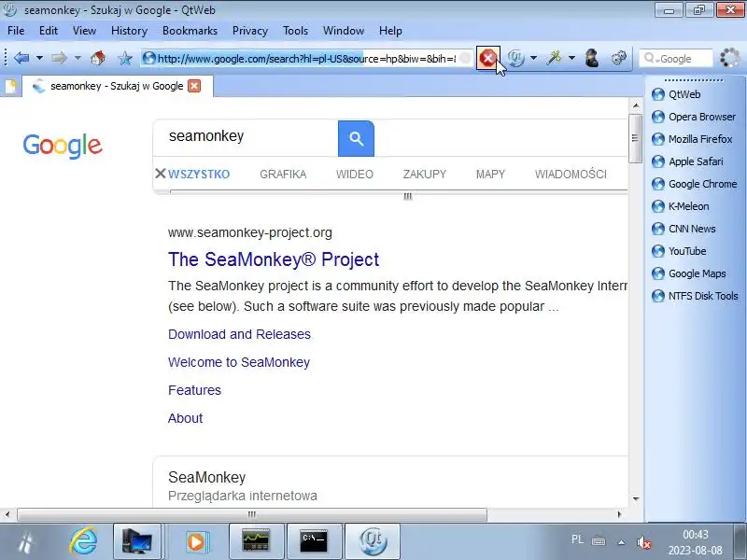
Task: Click the seamonkey search input field
Action: pyautogui.click(x=246, y=136)
